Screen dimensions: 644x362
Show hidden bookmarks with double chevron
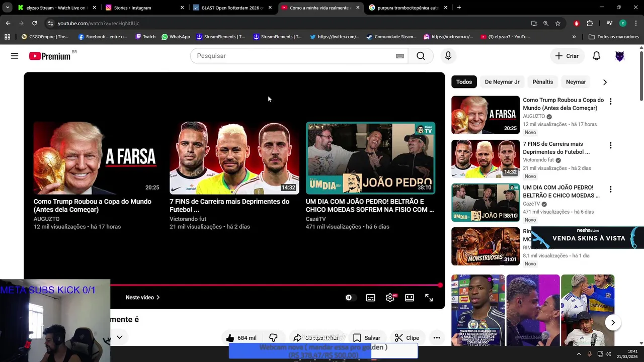coord(574,37)
